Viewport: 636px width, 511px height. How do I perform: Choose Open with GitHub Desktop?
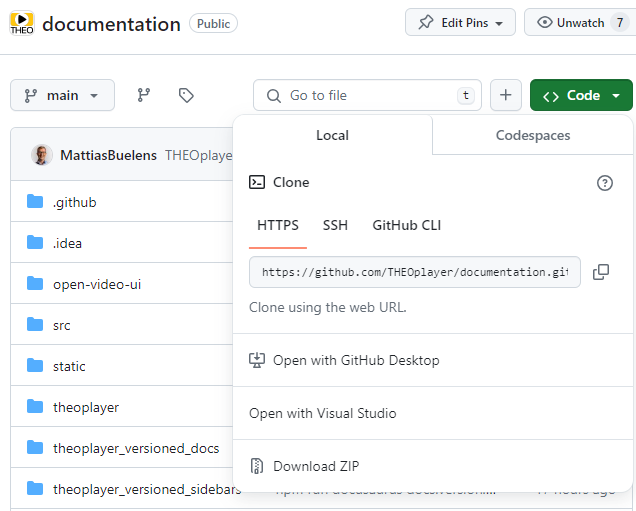[433, 360]
